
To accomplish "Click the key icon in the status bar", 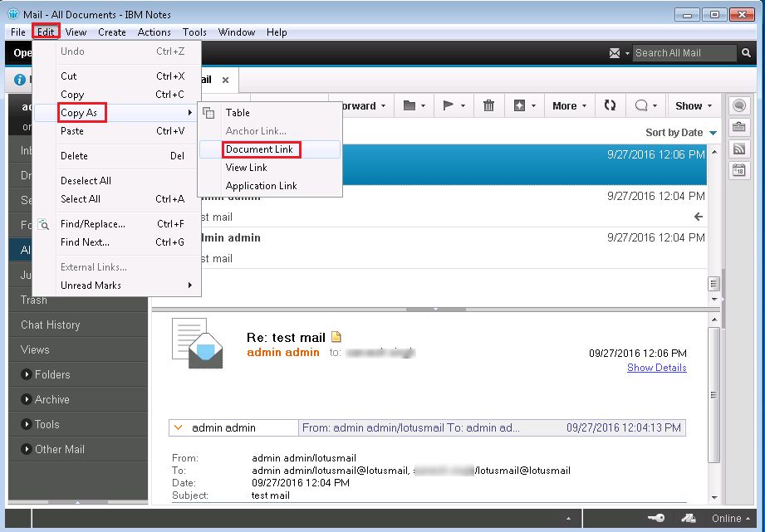I will click(x=655, y=518).
